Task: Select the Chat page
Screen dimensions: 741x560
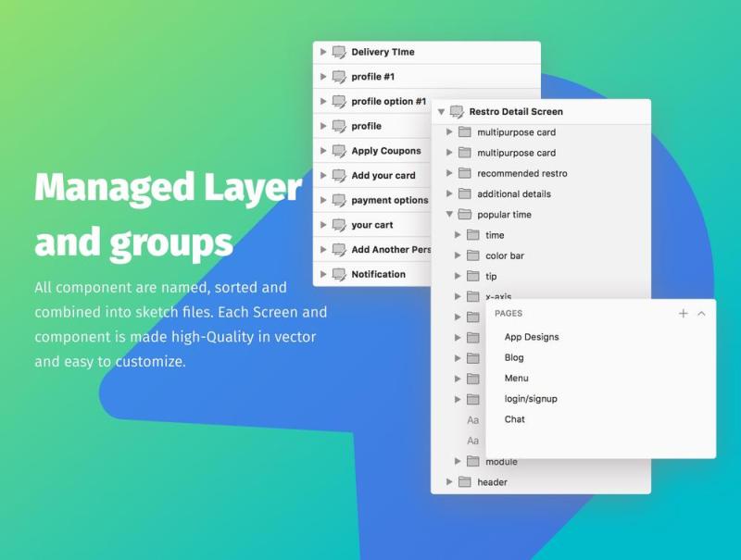Action: click(x=515, y=419)
